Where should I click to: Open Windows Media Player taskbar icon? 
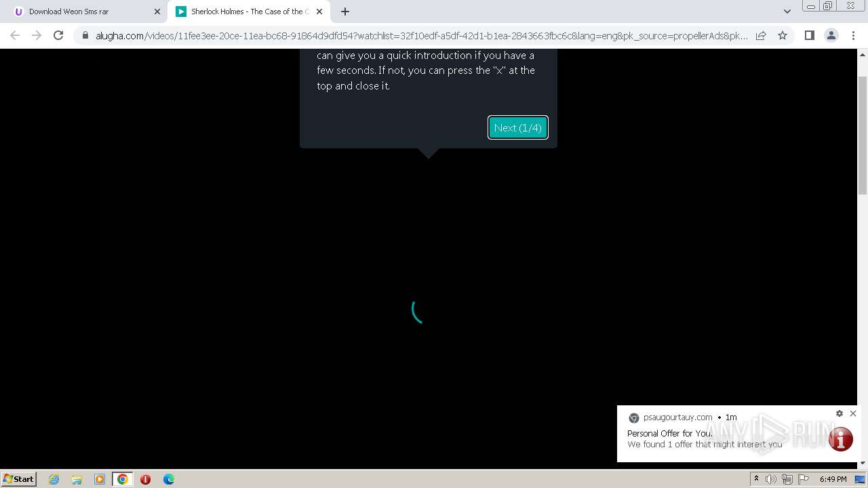99,479
